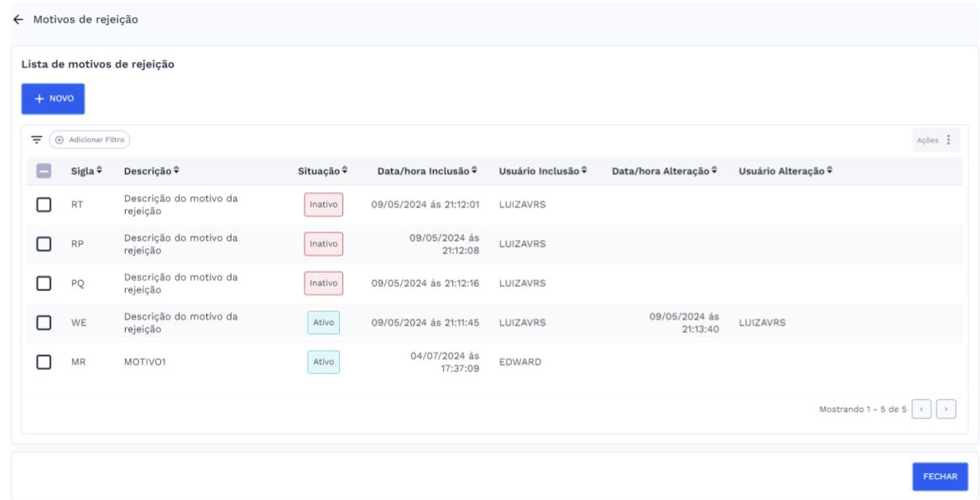Go to next page of results
Viewport: 980px width, 500px height.
[x=948, y=411]
